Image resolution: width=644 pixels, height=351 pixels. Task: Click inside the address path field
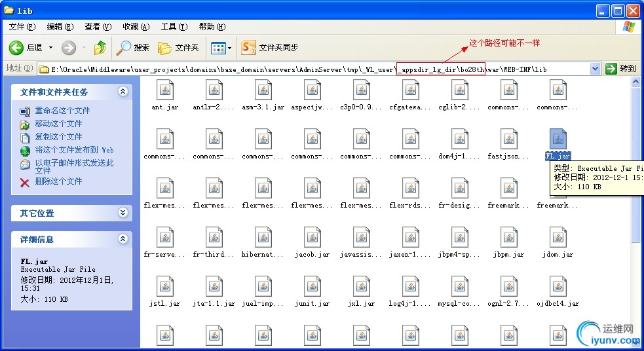[314, 69]
